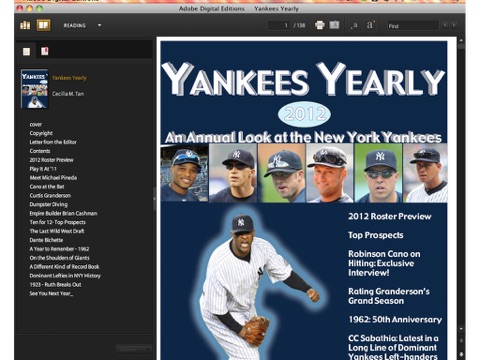
Task: Jump to 'On the Shoulders of Giants'
Action: coord(59,258)
